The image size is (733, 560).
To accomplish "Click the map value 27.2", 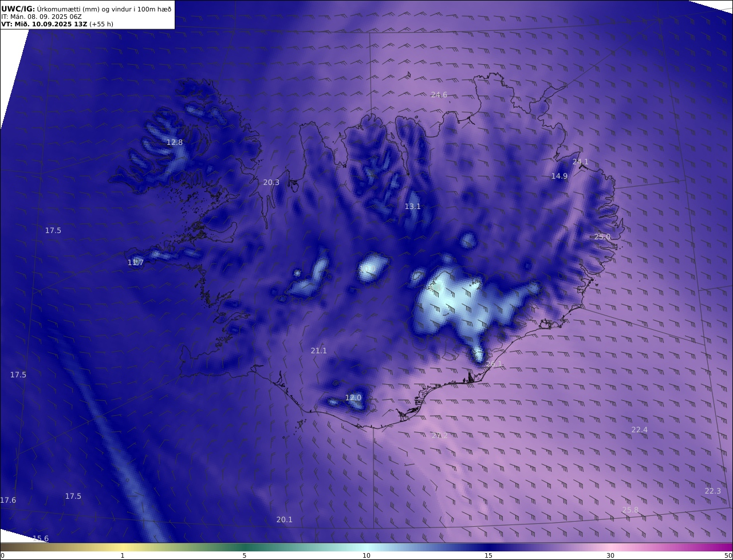I will tap(440, 436).
